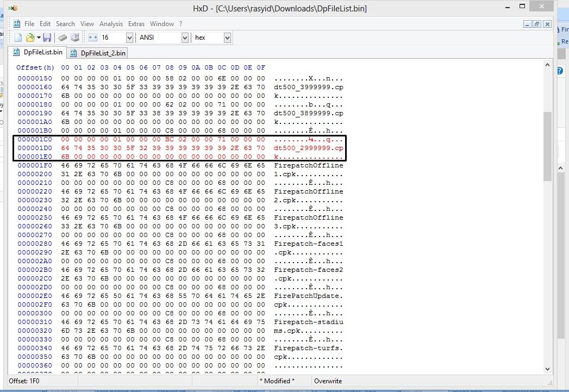Click decoded text Firepatch-stadiu
This screenshot has height=392, width=569.
tap(309, 322)
